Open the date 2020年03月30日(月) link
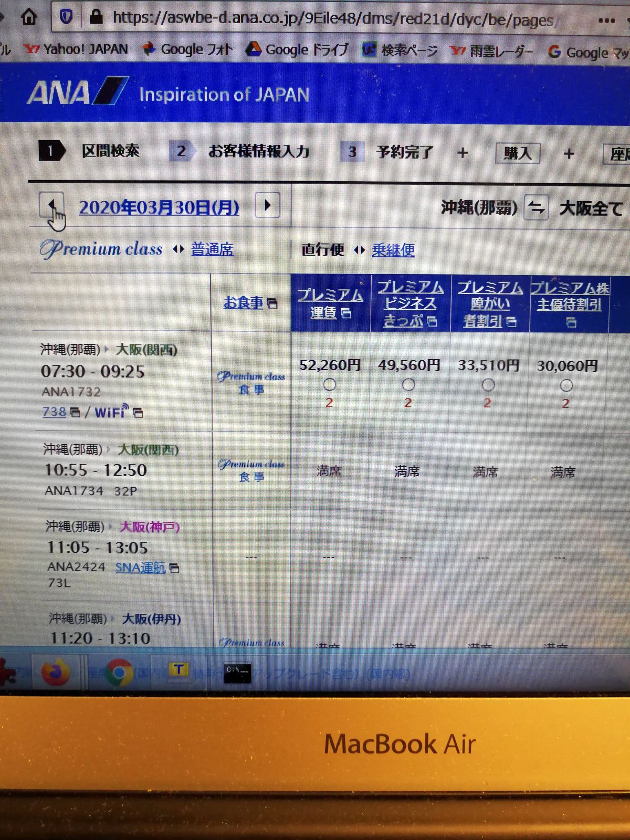The image size is (630, 840). (159, 207)
